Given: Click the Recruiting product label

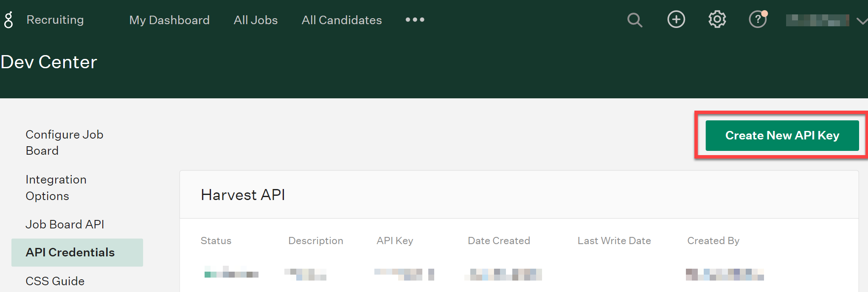Looking at the screenshot, I should tap(55, 20).
